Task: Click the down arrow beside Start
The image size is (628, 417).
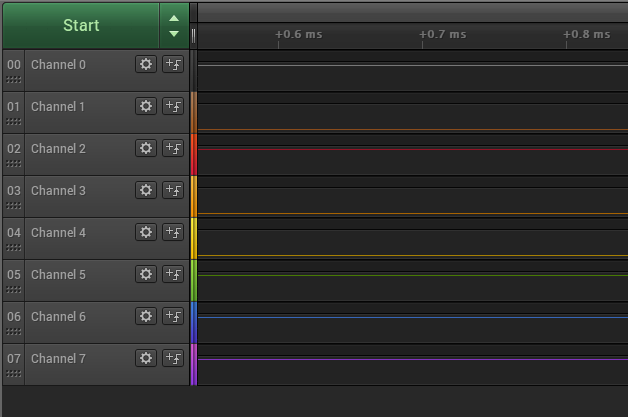Action: pyautogui.click(x=174, y=33)
